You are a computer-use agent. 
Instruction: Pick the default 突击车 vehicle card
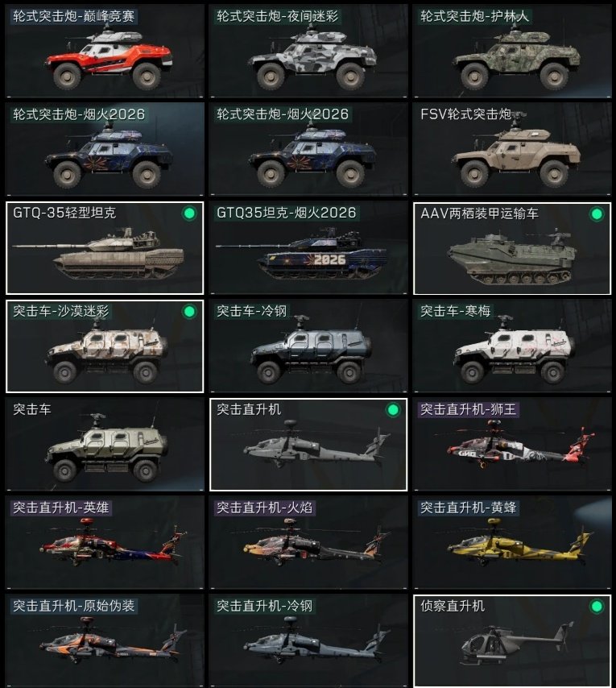tap(105, 445)
